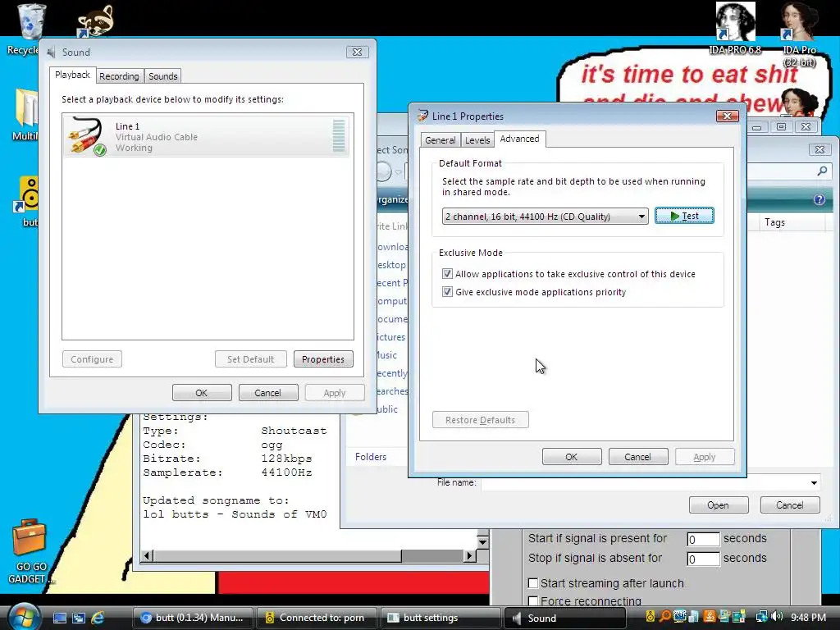The image size is (840, 630).
Task: Click Switch between windows quick launch icon
Action: 79,618
